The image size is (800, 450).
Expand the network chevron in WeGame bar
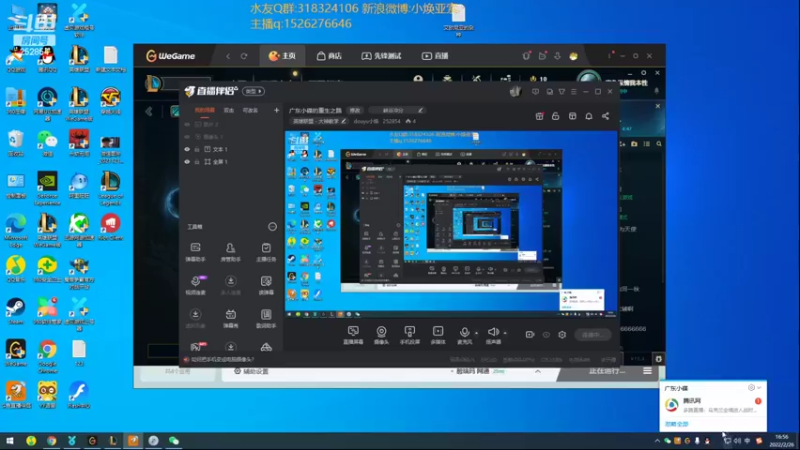(x=538, y=371)
